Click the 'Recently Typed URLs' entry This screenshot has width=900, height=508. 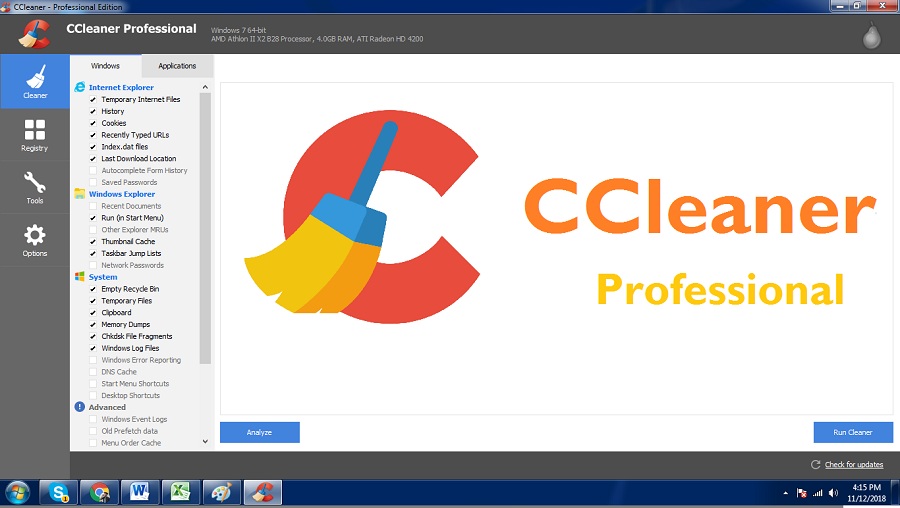coord(135,135)
